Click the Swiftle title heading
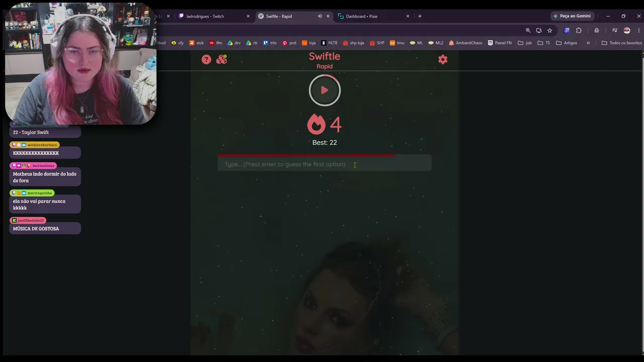The image size is (644, 362). (325, 56)
